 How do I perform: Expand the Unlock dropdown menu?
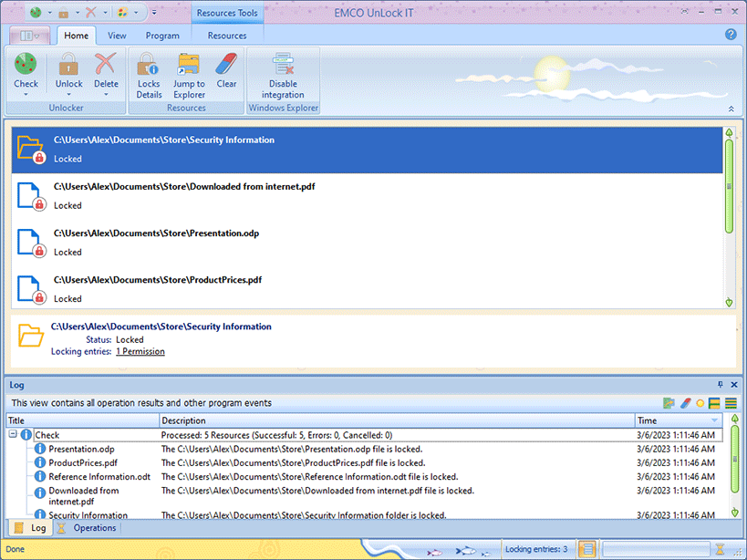pyautogui.click(x=68, y=94)
